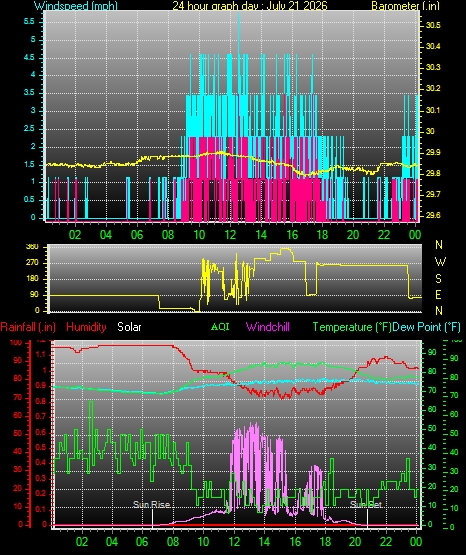Select the Solar legend label

pos(129,327)
